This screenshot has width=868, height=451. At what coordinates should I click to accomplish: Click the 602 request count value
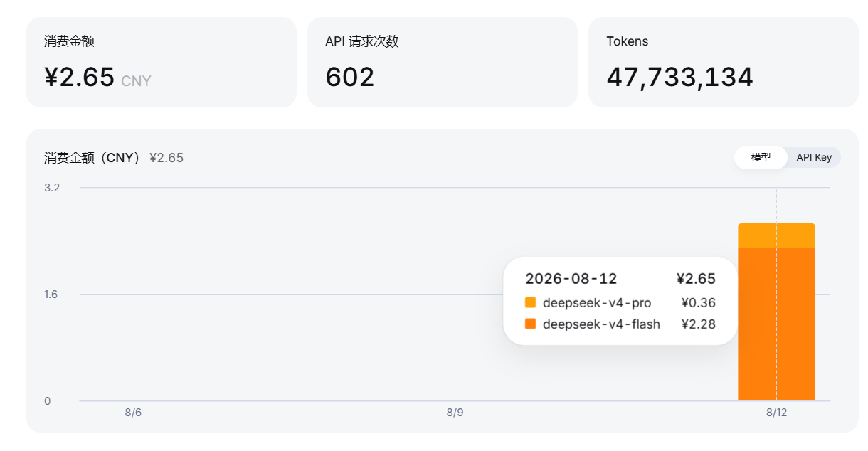tap(350, 77)
